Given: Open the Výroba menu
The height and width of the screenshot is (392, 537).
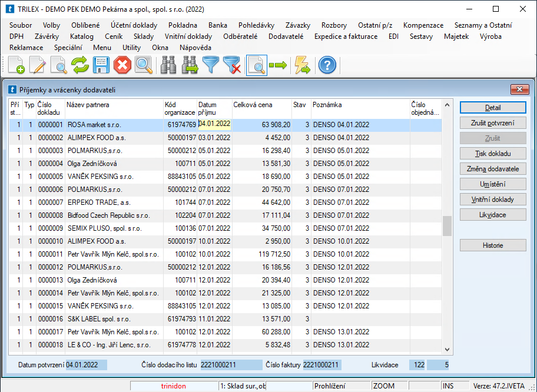Looking at the screenshot, I should 490,36.
